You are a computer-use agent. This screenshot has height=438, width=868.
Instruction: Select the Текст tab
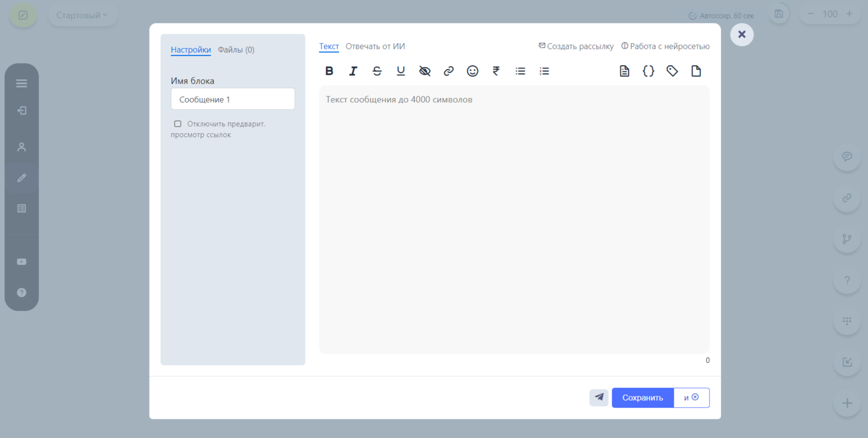pyautogui.click(x=329, y=46)
